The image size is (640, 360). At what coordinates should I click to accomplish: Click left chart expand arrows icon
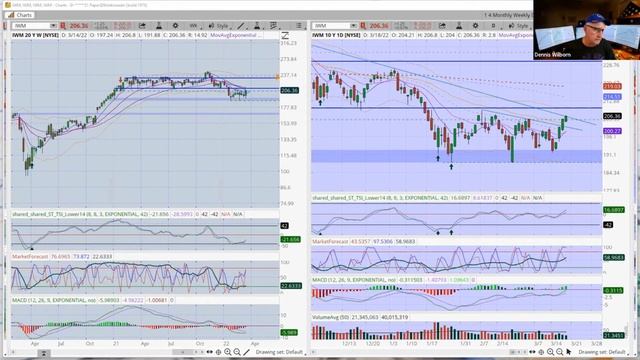209,352
